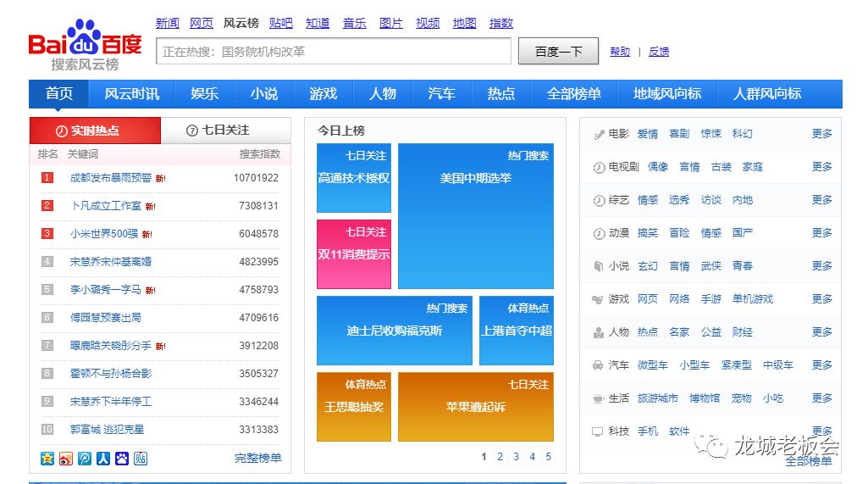The image size is (868, 484).
Task: Select the 实时热点 tab
Action: tap(95, 131)
